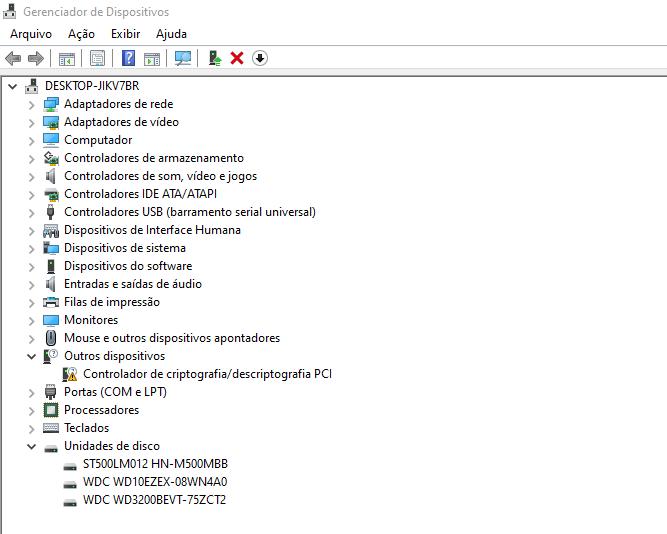The image size is (667, 534).
Task: Select the Teclados label
Action: (x=86, y=428)
